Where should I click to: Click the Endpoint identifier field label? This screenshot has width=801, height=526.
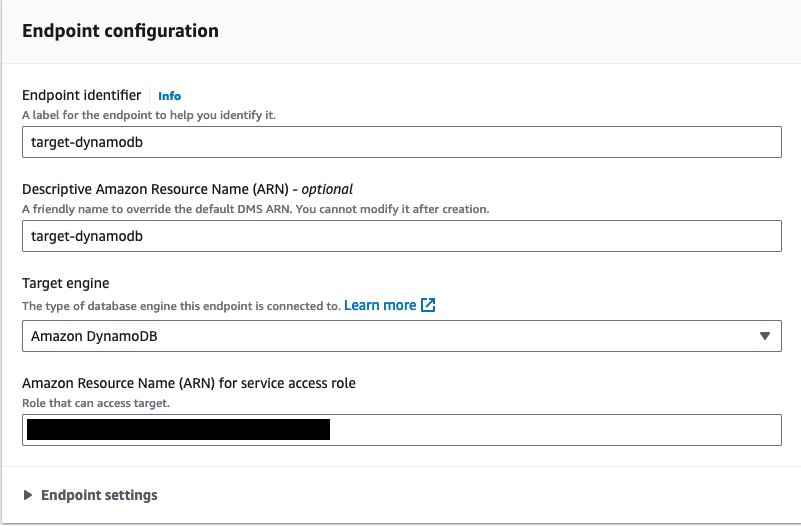[81, 95]
